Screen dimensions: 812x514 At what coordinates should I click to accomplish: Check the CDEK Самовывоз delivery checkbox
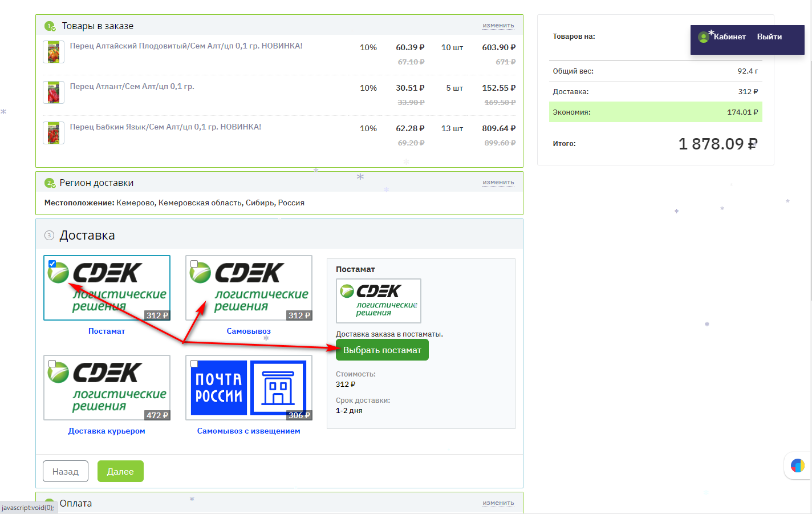pos(194,264)
